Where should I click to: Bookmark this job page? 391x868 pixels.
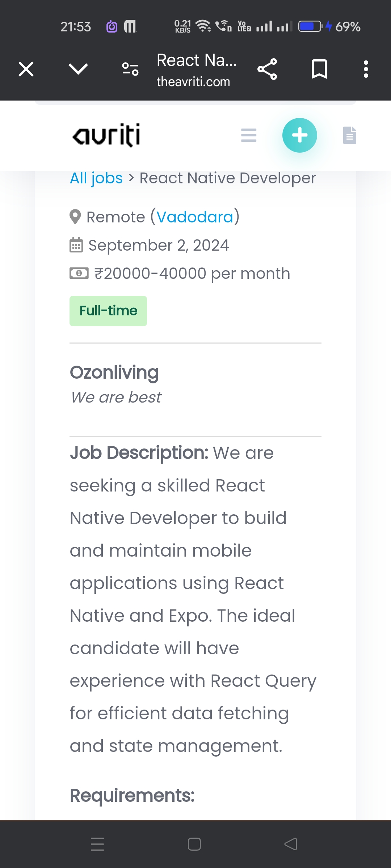pyautogui.click(x=319, y=69)
